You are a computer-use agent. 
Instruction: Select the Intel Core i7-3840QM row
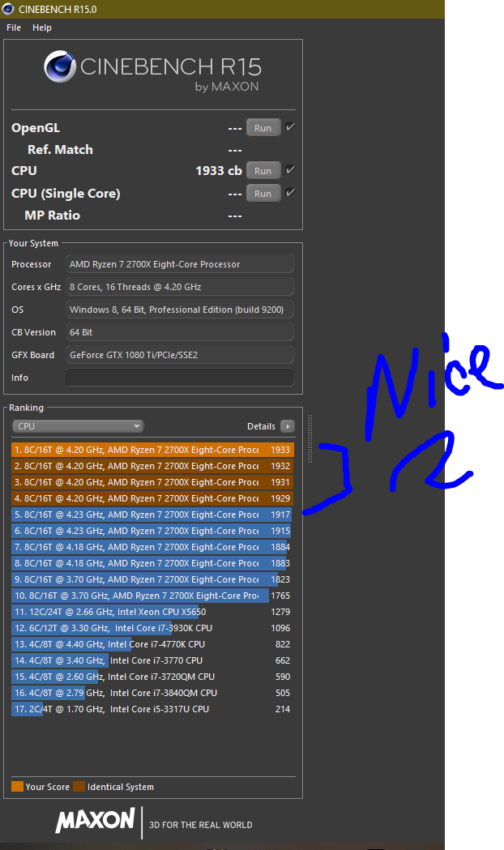[153, 694]
